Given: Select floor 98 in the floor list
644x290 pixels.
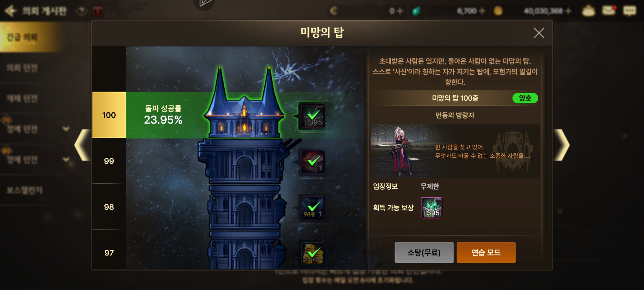Looking at the screenshot, I should click(109, 207).
